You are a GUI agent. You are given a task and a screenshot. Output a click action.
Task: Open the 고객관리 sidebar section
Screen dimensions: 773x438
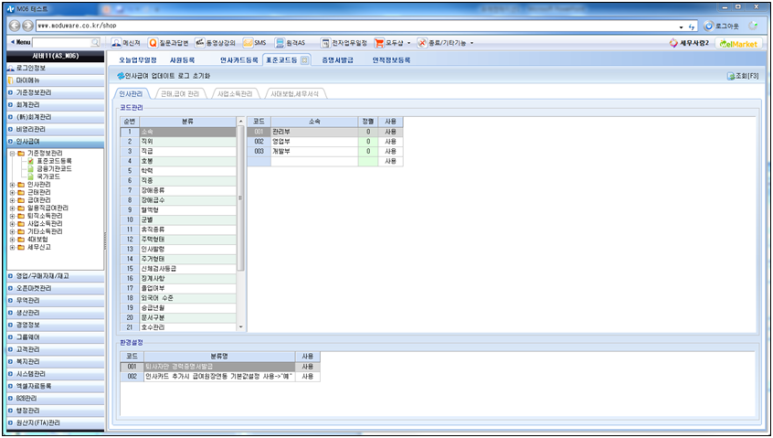coord(55,349)
